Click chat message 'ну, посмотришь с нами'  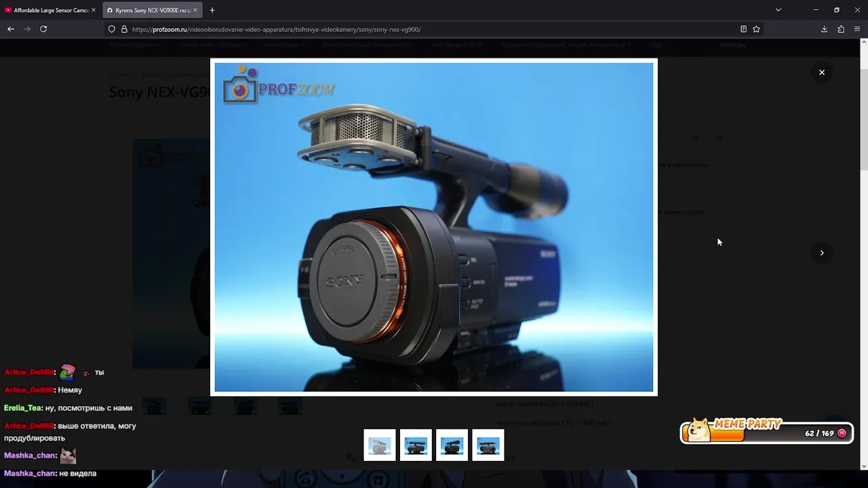click(x=88, y=408)
